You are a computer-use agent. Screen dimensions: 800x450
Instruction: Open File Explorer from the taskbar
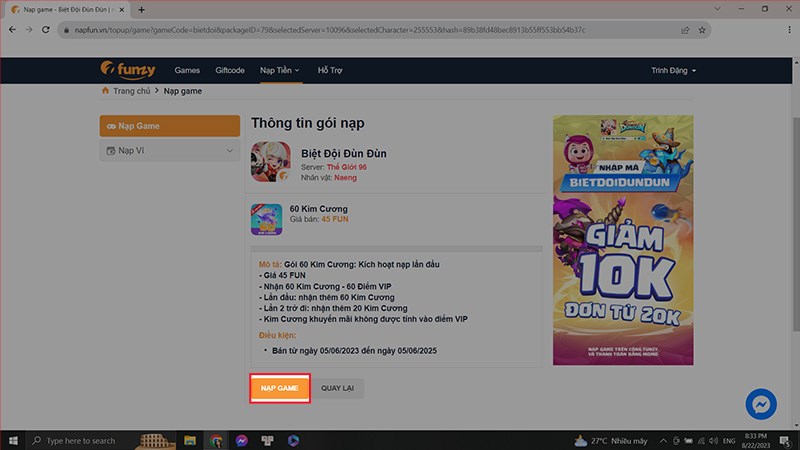click(x=190, y=440)
